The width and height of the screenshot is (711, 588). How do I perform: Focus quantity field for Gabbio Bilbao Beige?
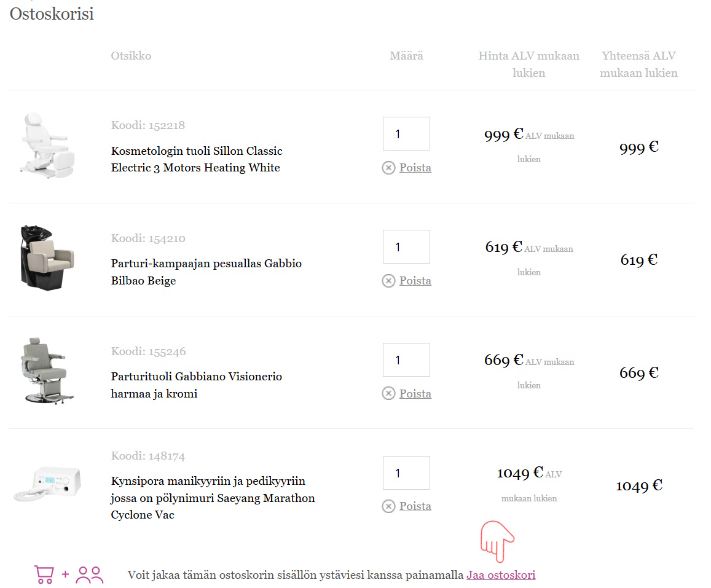point(406,247)
